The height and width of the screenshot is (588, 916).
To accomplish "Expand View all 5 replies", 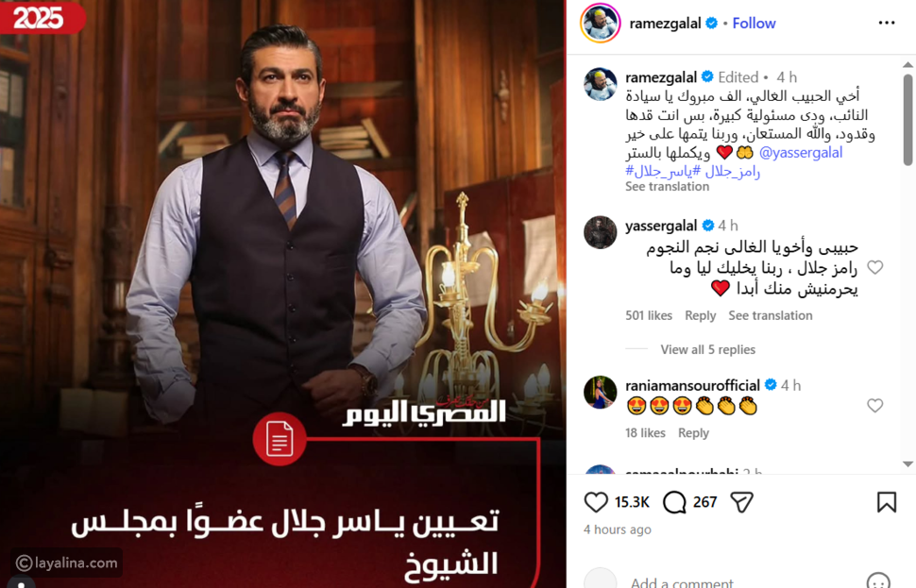I will click(707, 349).
